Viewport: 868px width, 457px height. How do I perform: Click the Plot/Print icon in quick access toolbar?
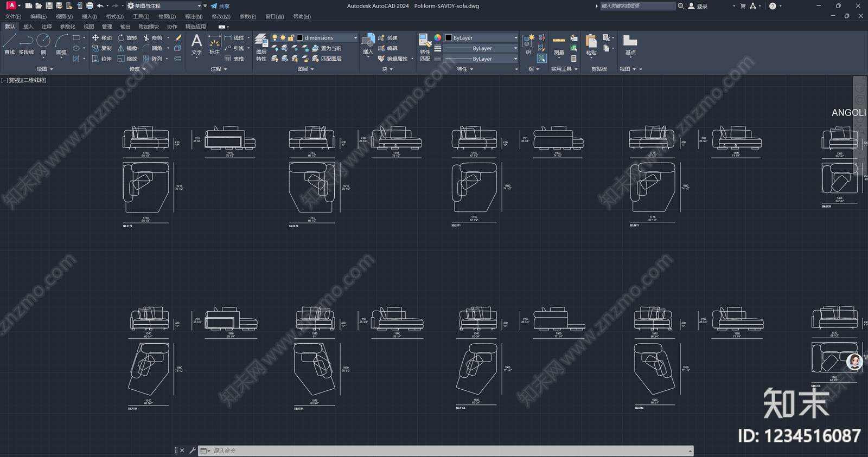tap(90, 6)
